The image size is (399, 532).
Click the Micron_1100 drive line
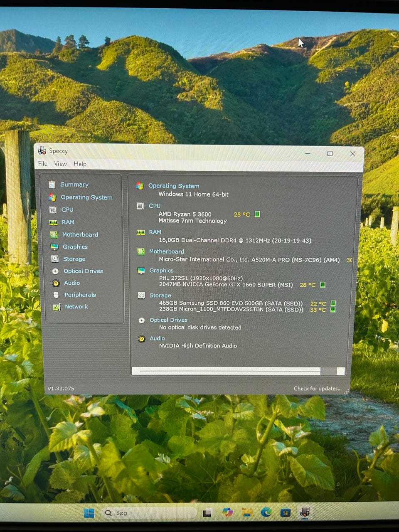click(x=231, y=309)
